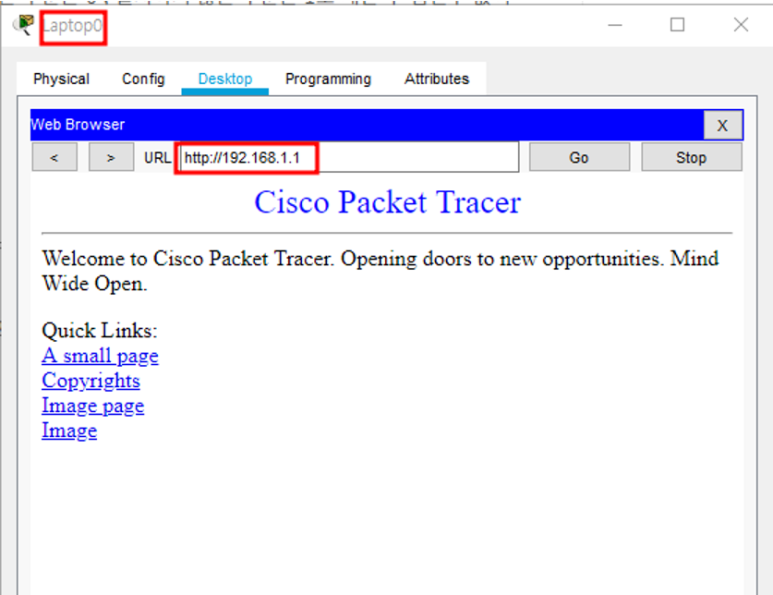
Task: Switch to the Physical tab
Action: pos(61,79)
